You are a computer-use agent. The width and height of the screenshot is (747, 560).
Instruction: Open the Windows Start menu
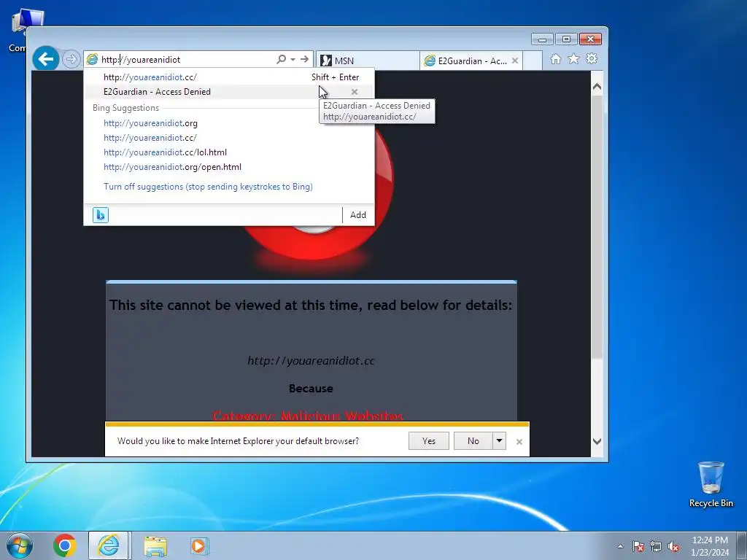pos(20,545)
